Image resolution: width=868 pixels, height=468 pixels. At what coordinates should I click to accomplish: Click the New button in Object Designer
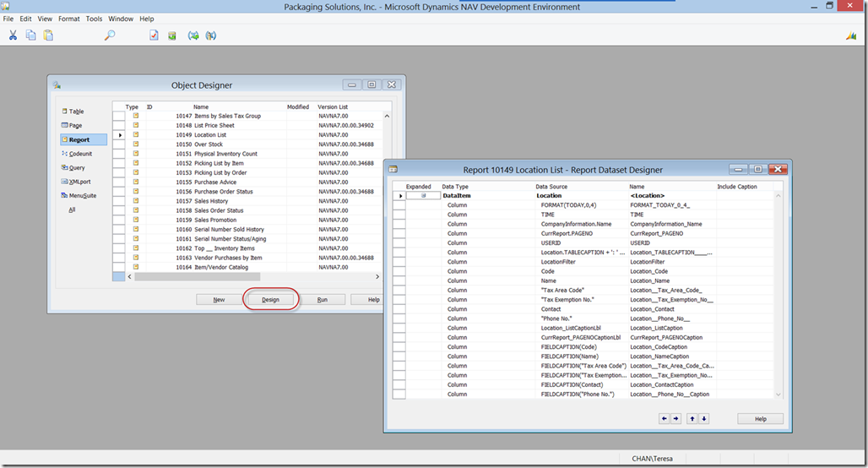(x=219, y=300)
